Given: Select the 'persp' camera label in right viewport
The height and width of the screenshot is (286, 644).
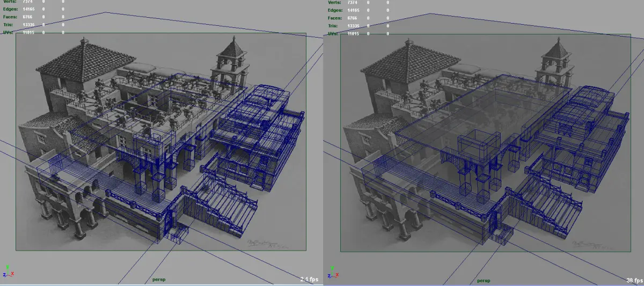Looking at the screenshot, I should [484, 280].
